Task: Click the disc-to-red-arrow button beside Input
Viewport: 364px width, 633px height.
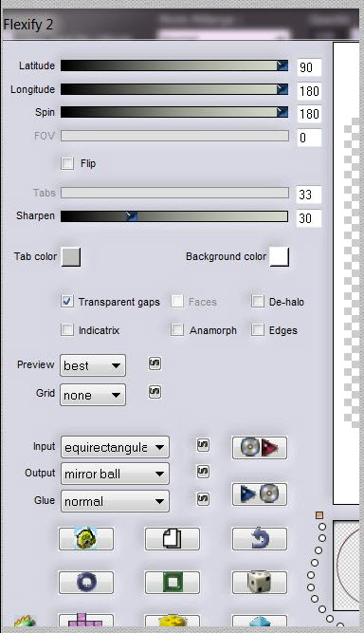Action: point(259,448)
